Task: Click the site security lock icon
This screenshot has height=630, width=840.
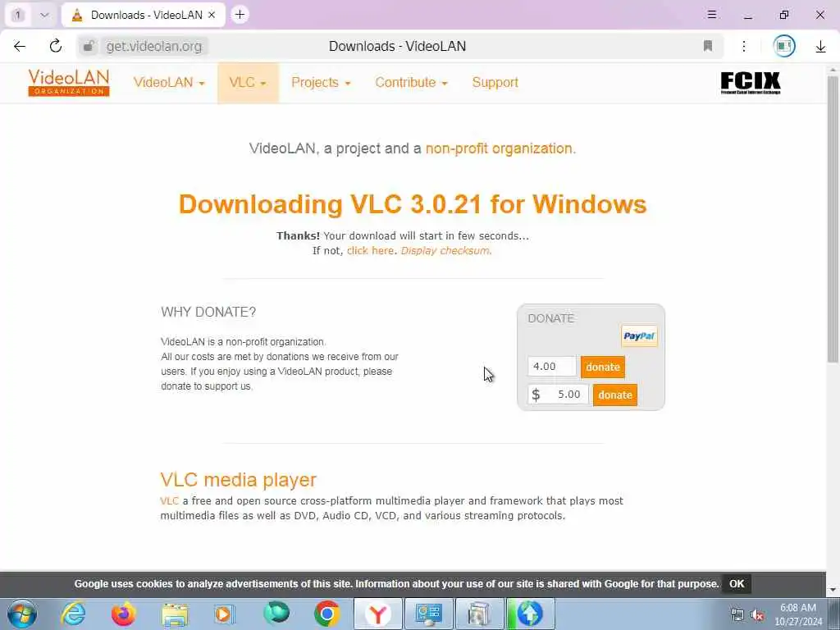Action: click(x=89, y=46)
